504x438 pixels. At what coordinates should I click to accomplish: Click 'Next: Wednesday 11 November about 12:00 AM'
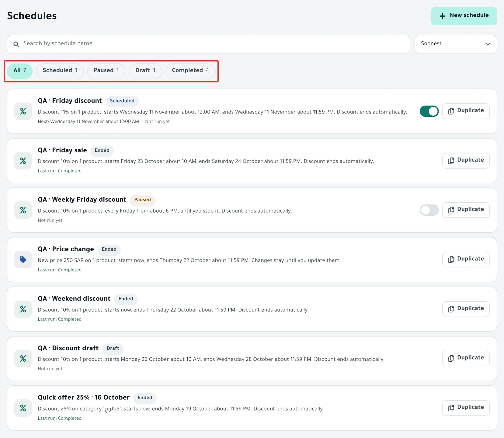coord(88,122)
